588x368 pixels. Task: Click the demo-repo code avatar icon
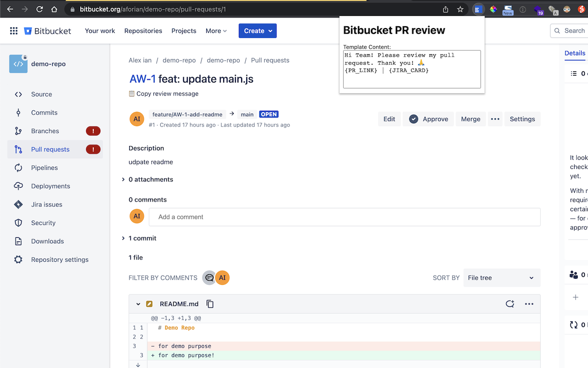18,64
